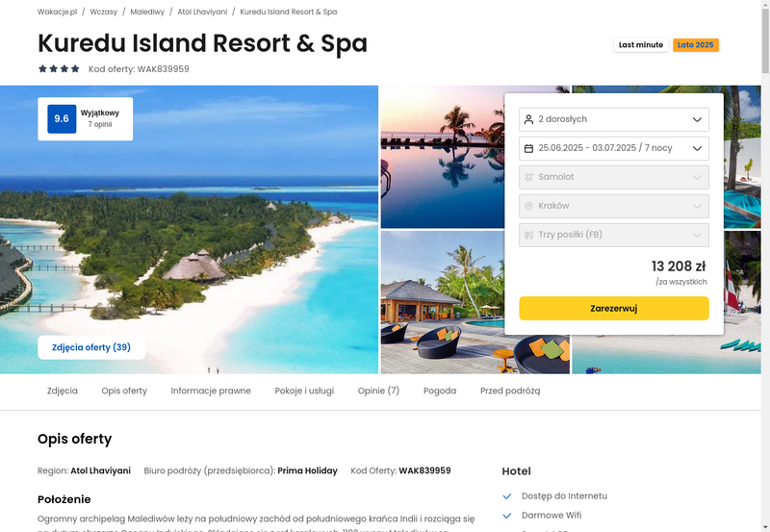Click the Malediwy breadcrumb link

[x=147, y=12]
